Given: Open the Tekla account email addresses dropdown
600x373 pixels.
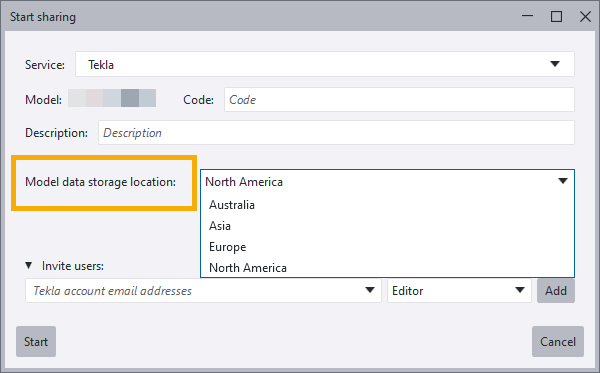Looking at the screenshot, I should tap(370, 290).
